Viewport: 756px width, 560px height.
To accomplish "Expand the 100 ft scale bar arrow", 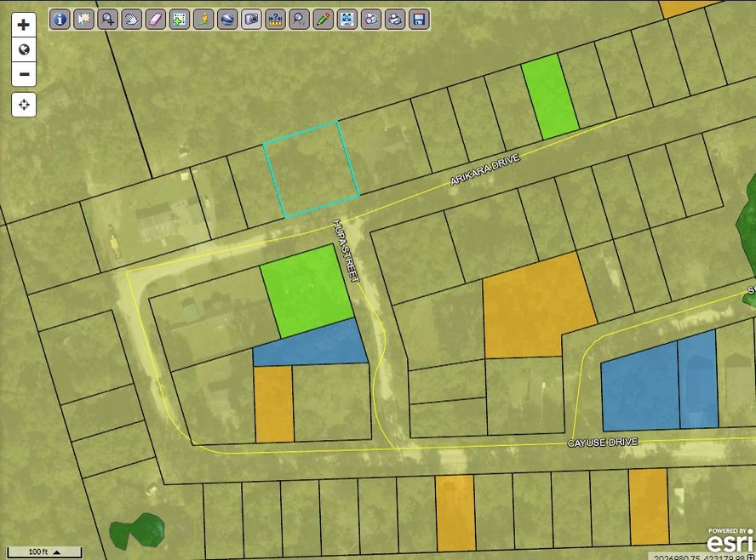I will point(56,552).
